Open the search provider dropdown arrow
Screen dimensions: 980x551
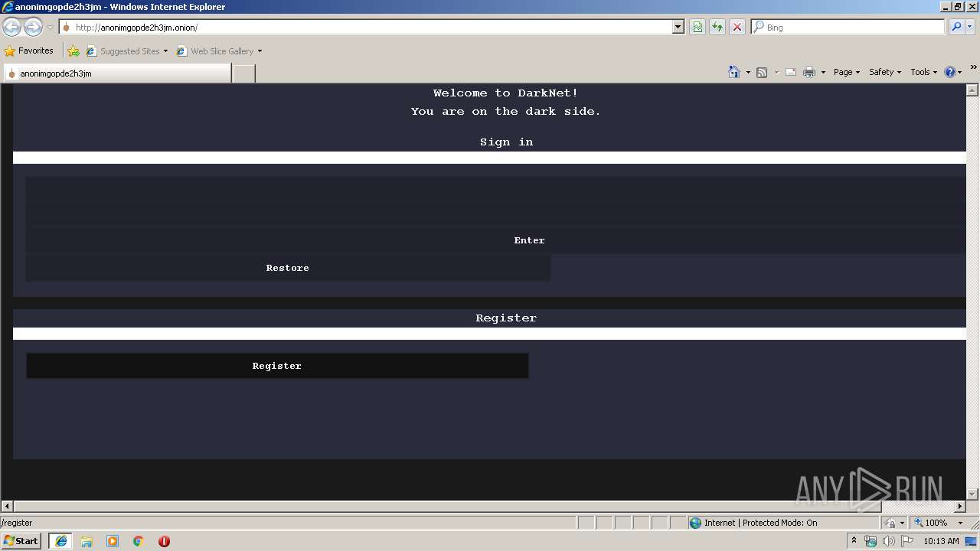tap(970, 28)
